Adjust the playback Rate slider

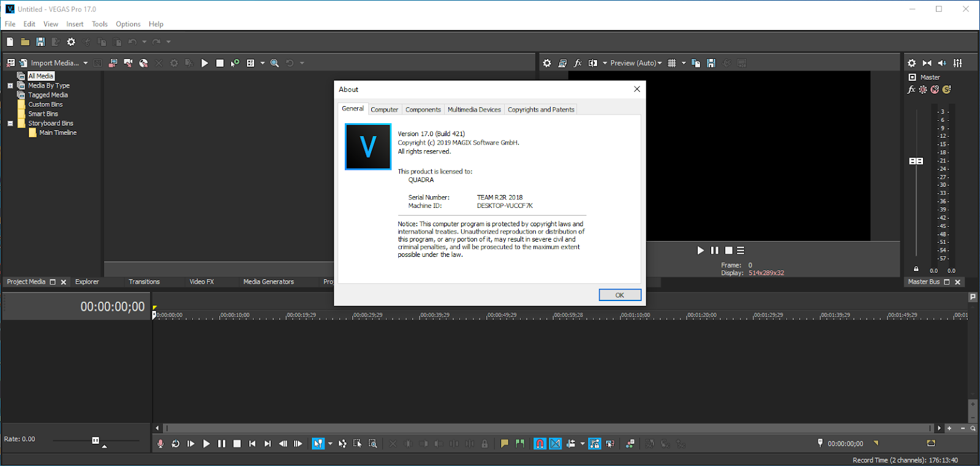tap(96, 440)
